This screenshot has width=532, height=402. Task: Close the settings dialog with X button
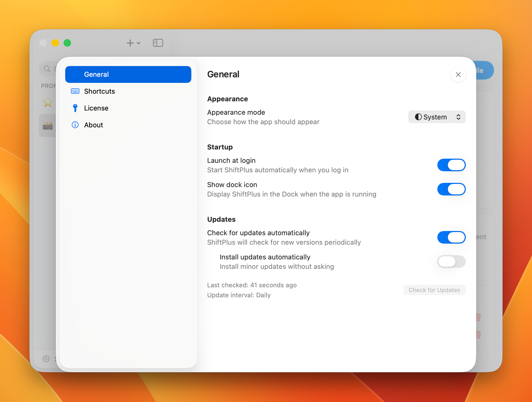[x=458, y=75]
